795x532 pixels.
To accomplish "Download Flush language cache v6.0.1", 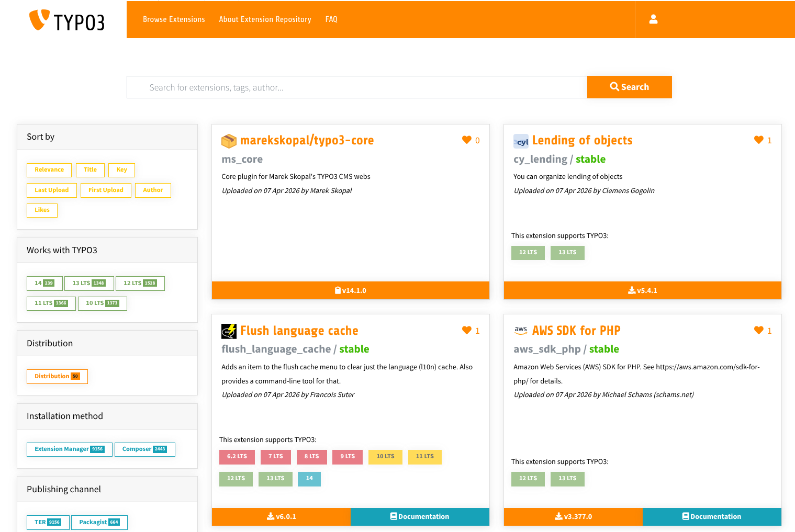I will pos(281,517).
